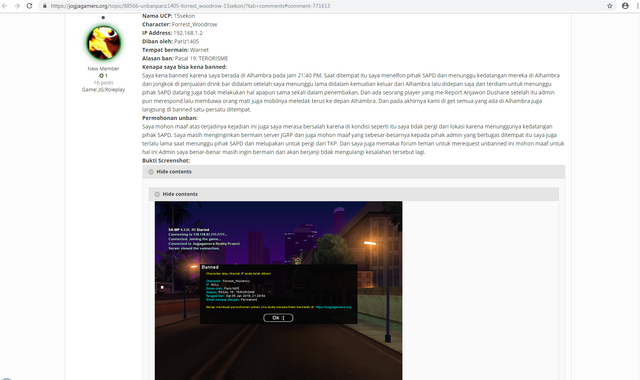Click the Permohonan unban heading
Screen dimensions: 640x380
click(x=170, y=118)
